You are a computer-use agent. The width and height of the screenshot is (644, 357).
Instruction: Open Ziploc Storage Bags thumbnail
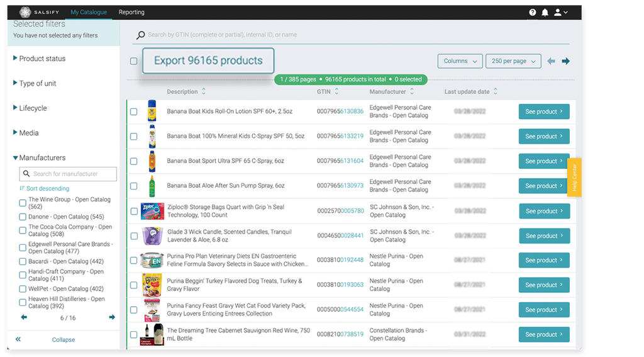pyautogui.click(x=152, y=211)
